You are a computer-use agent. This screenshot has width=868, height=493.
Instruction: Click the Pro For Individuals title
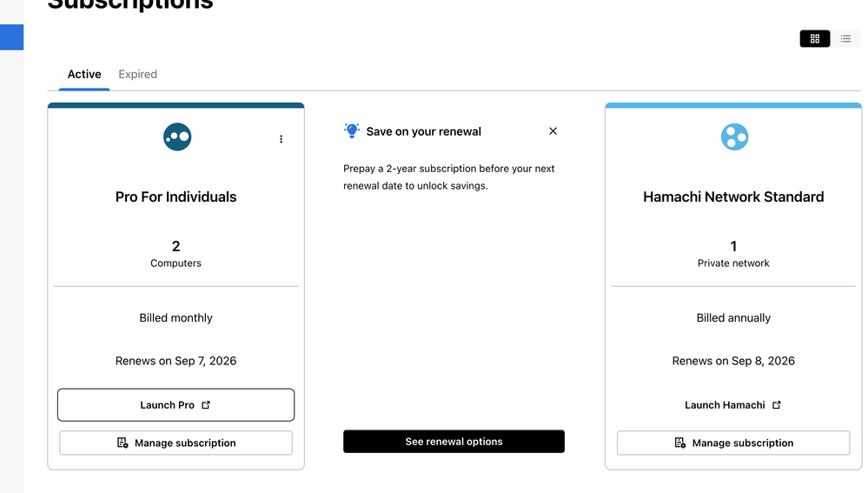pyautogui.click(x=176, y=197)
